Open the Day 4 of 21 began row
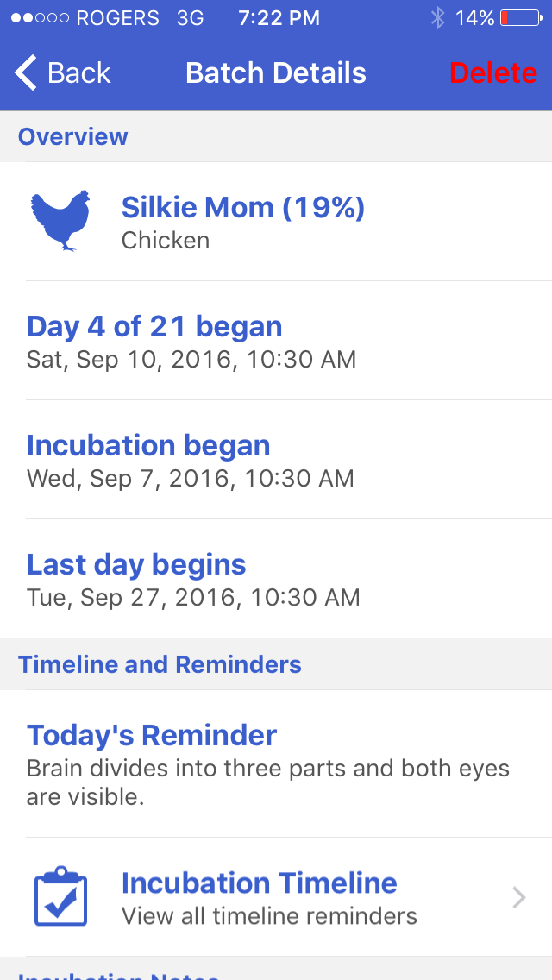The width and height of the screenshot is (552, 980). click(154, 326)
